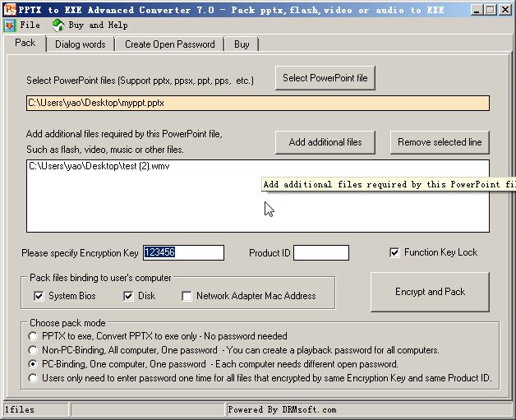516x420 pixels.
Task: Click the Product ID input field
Action: [x=321, y=253]
